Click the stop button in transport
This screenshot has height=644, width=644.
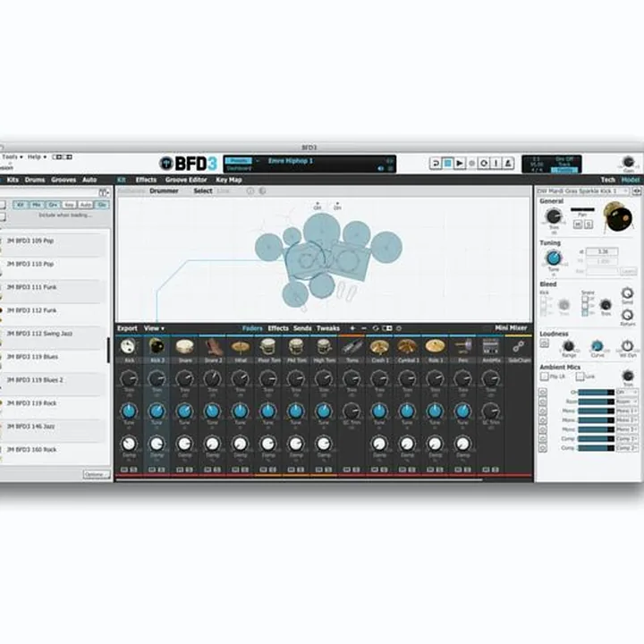point(448,164)
